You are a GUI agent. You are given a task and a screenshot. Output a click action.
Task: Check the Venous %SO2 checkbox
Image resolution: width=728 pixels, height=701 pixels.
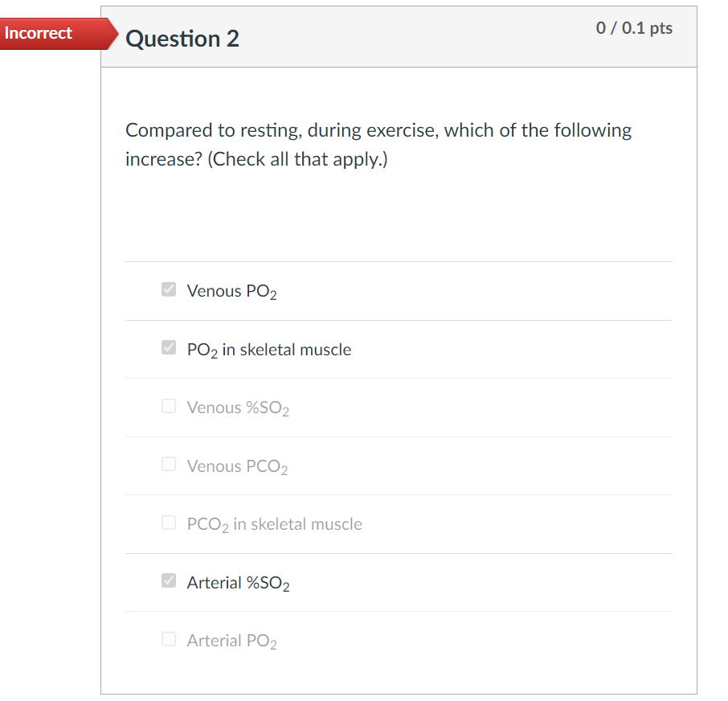click(169, 406)
